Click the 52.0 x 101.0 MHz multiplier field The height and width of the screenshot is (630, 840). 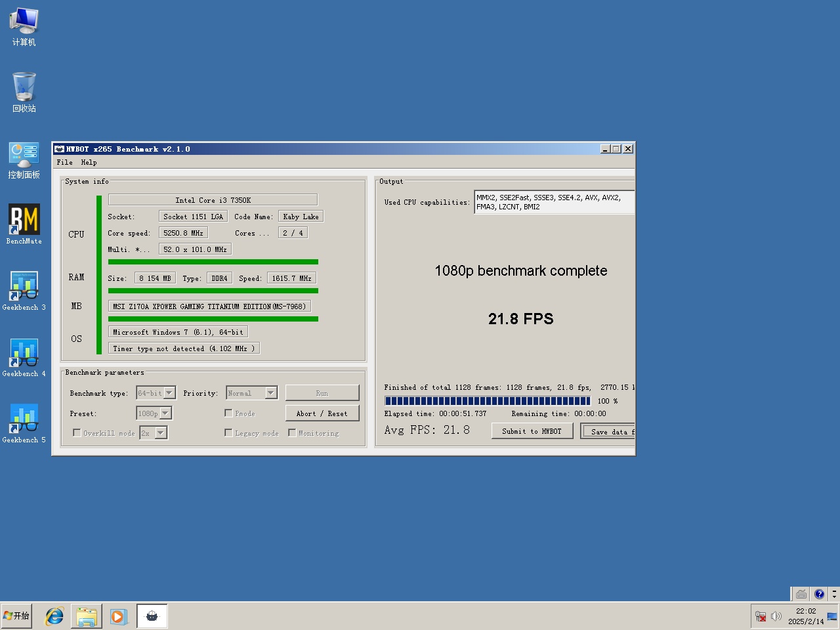click(195, 249)
